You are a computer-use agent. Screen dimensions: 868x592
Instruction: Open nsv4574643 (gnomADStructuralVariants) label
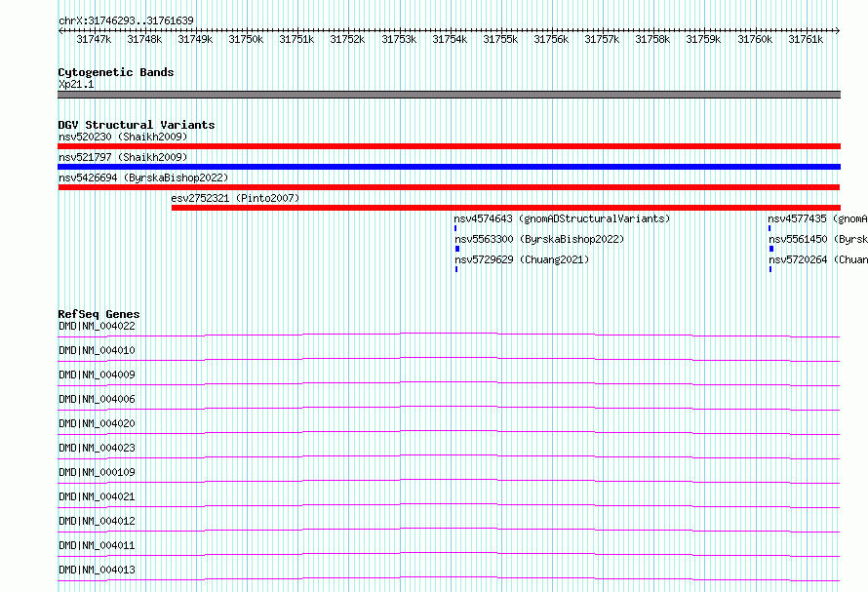click(x=562, y=218)
